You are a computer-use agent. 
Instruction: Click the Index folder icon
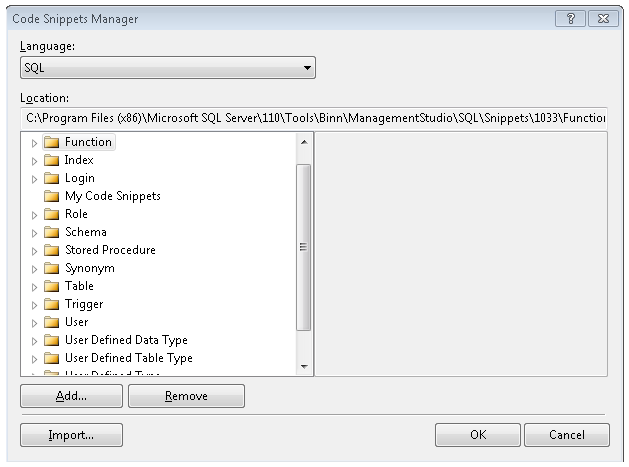point(51,160)
